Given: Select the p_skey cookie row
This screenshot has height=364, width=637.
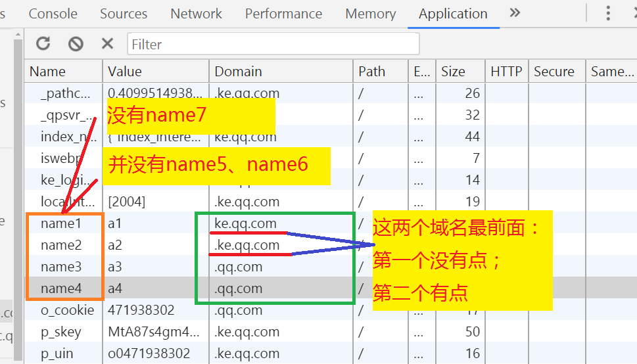Looking at the screenshot, I should (60, 332).
